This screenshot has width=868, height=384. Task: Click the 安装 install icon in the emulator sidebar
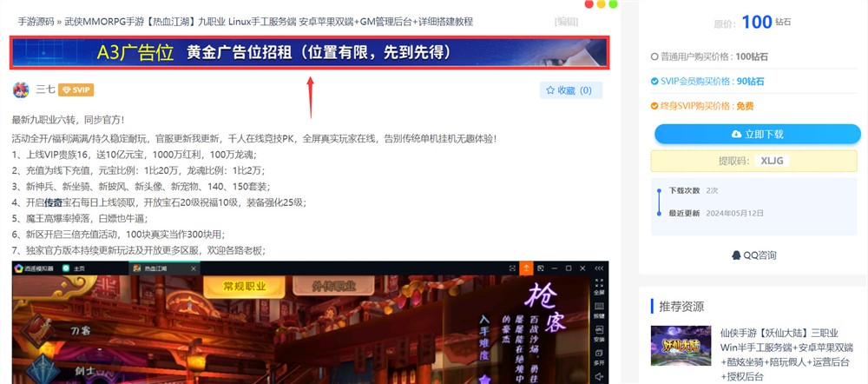(x=599, y=334)
